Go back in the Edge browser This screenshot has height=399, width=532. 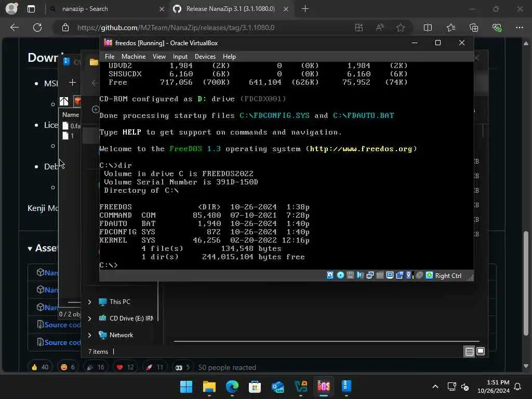coord(15,28)
